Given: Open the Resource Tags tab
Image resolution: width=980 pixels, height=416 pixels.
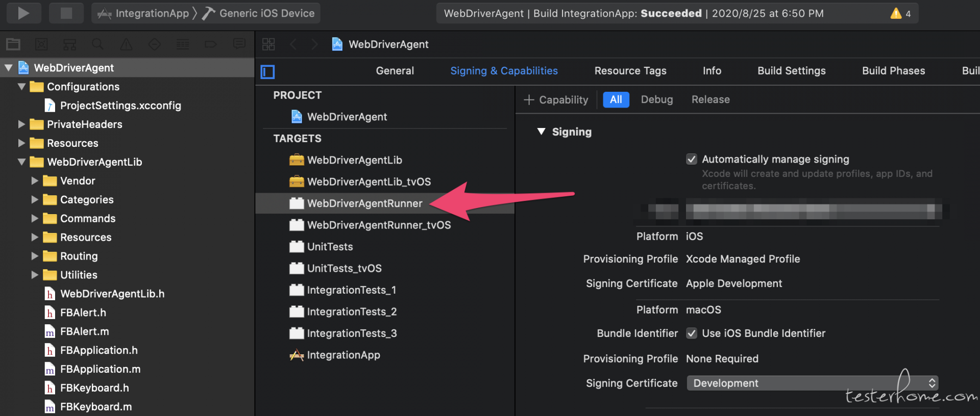Looking at the screenshot, I should 630,71.
